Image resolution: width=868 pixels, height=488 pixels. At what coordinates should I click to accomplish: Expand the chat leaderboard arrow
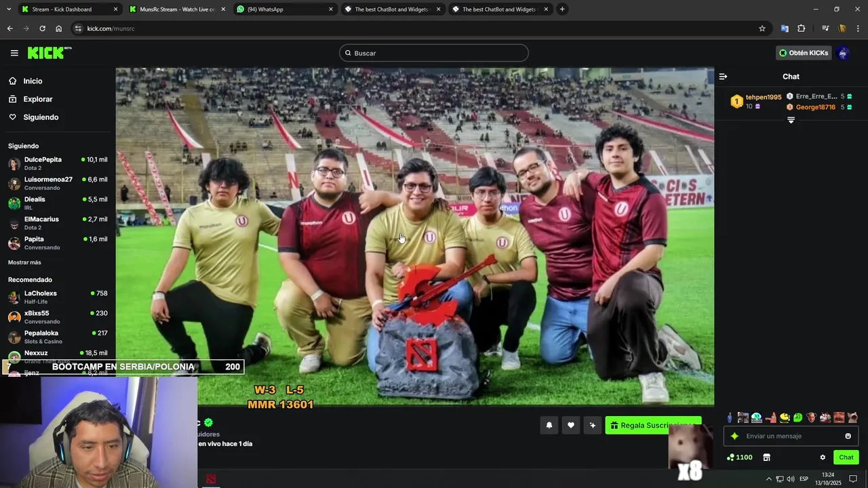click(x=791, y=120)
